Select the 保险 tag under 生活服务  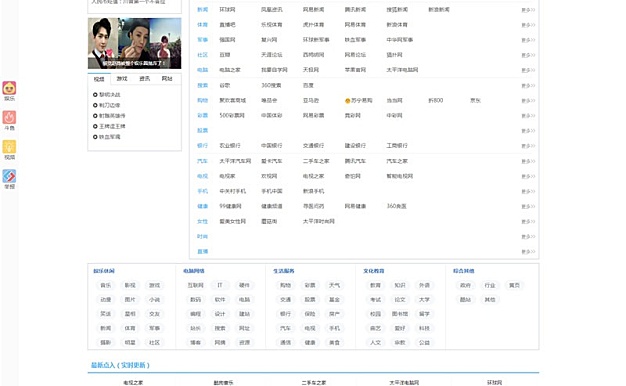tap(310, 314)
